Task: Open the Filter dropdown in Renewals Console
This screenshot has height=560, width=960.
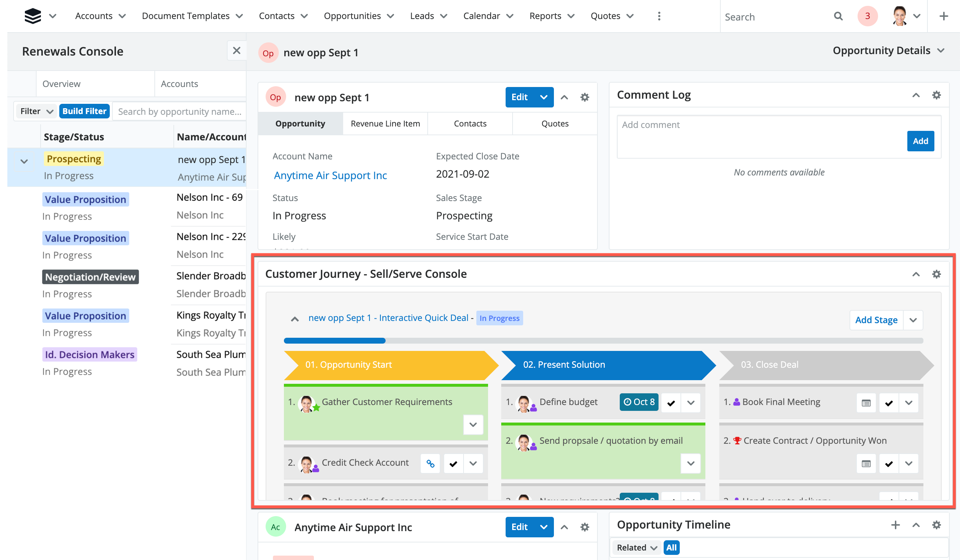Action: [x=36, y=111]
